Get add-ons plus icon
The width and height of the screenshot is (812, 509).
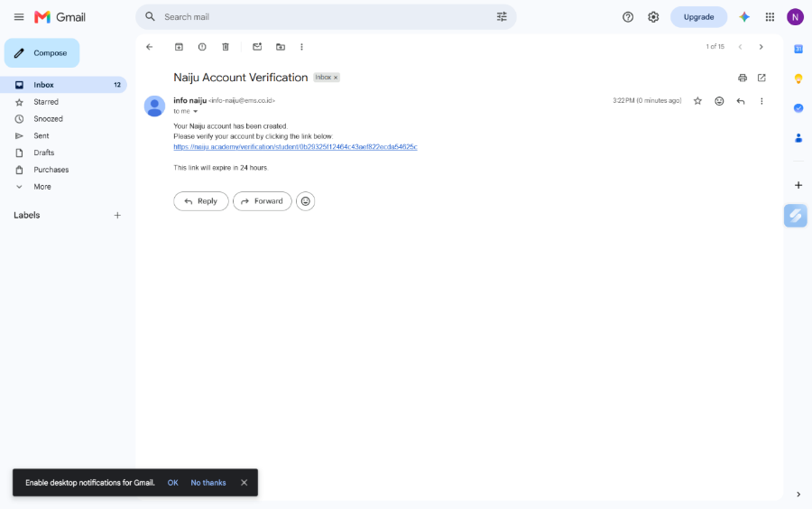coord(798,185)
